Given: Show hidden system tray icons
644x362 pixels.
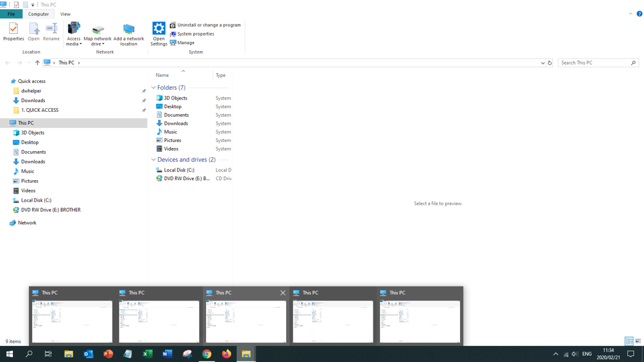Looking at the screenshot, I should pos(555,354).
